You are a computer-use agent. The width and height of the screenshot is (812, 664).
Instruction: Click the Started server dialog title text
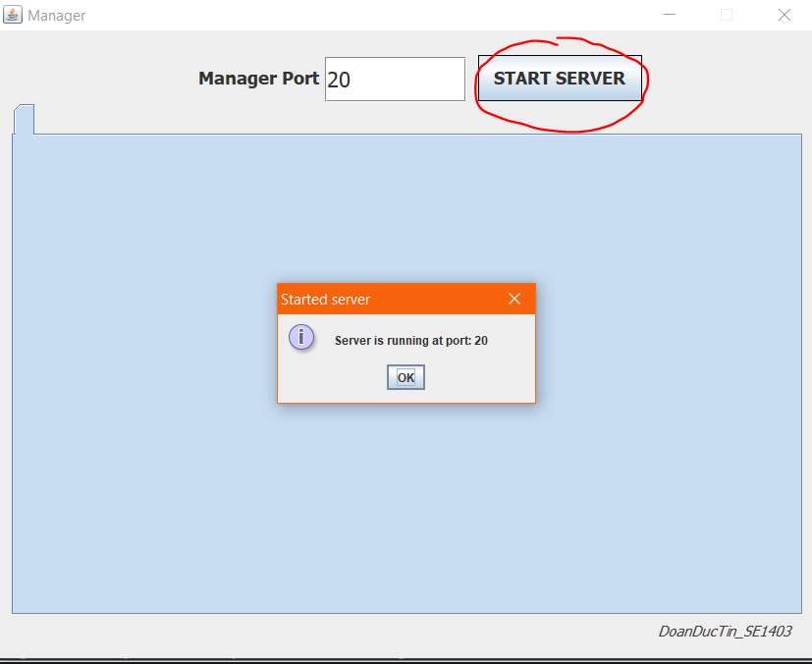(x=325, y=300)
